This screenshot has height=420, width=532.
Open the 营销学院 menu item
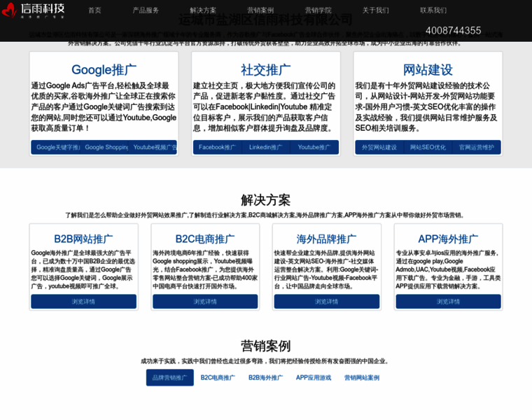click(318, 10)
